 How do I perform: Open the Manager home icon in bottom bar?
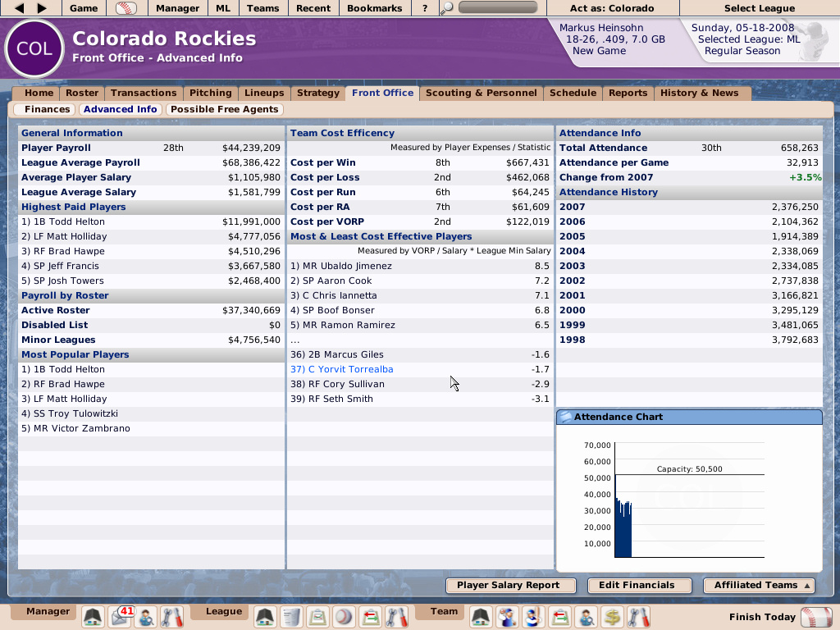click(x=94, y=617)
